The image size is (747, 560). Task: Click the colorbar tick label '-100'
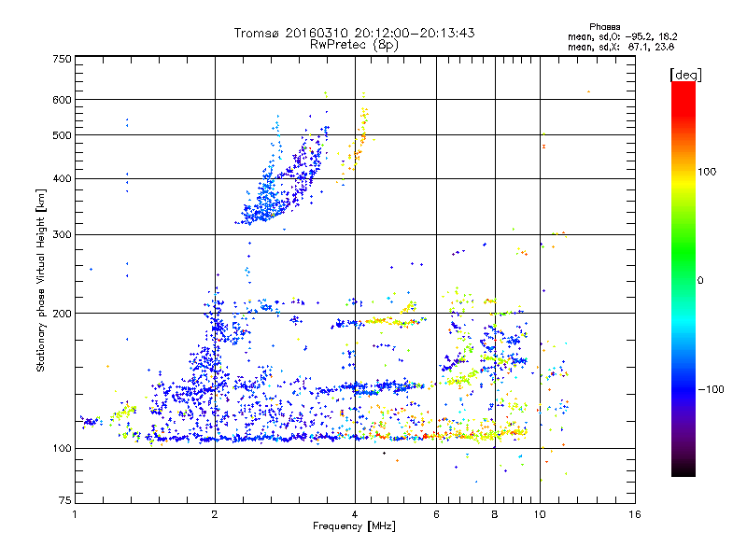tap(711, 389)
